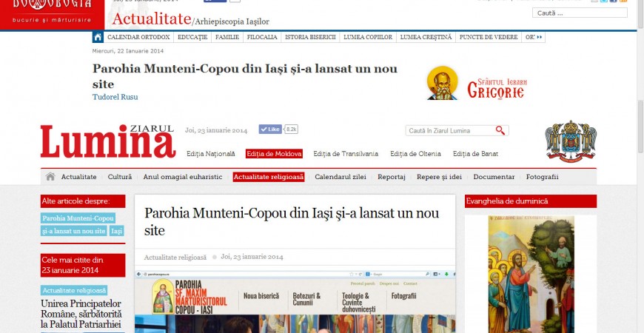Open the Reportaj section
The width and height of the screenshot is (644, 333).
(392, 177)
